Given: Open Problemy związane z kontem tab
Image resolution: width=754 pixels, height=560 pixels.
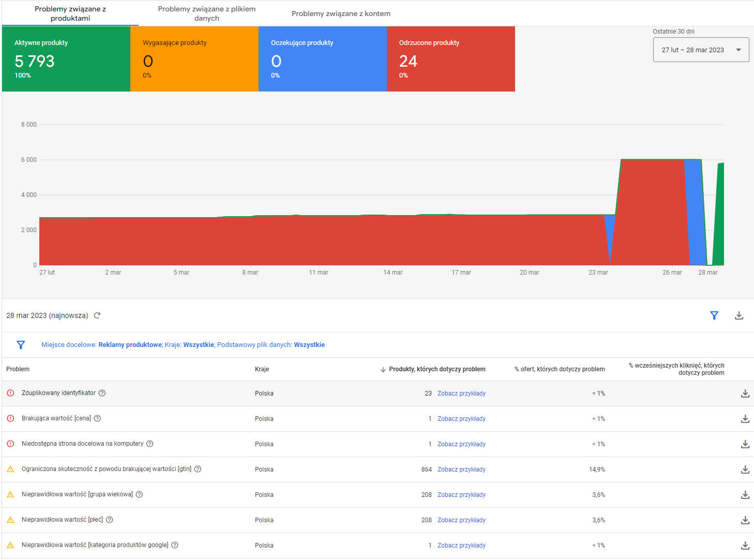Looking at the screenshot, I should [x=341, y=13].
